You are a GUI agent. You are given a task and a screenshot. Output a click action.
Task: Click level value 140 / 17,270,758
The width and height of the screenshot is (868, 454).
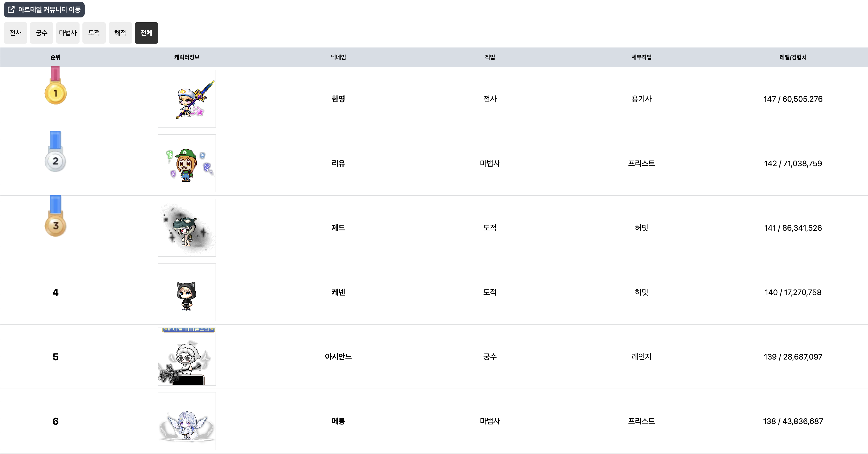(793, 292)
